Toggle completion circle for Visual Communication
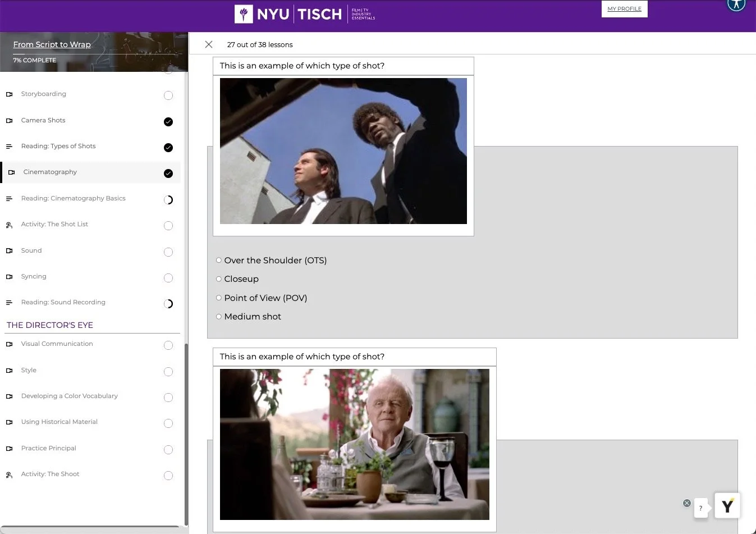Viewport: 756px width, 534px height. click(168, 345)
